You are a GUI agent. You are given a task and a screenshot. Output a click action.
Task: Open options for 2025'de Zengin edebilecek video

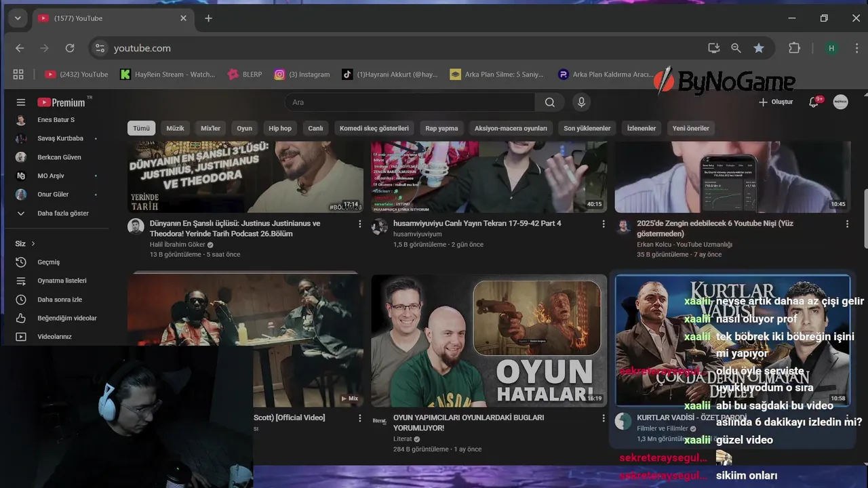point(847,224)
